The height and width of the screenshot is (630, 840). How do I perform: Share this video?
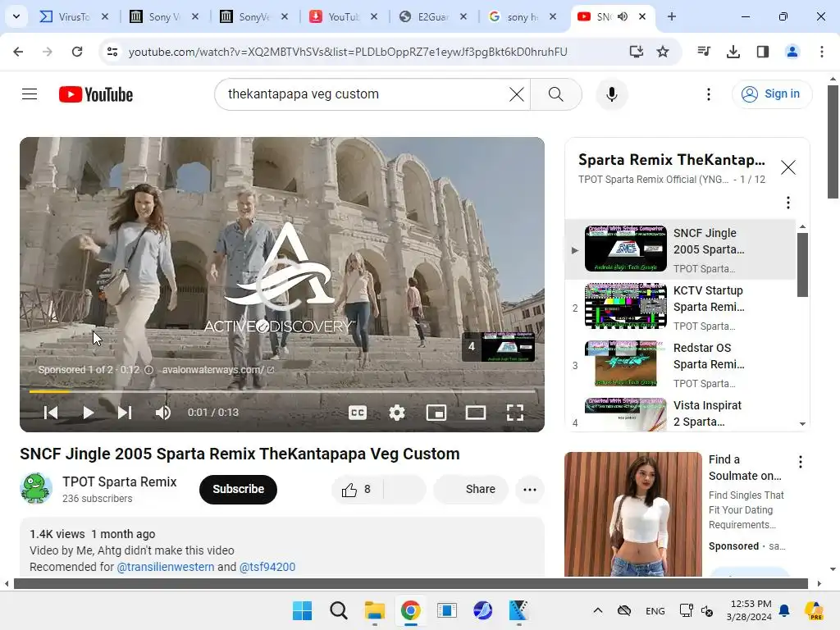pos(471,489)
